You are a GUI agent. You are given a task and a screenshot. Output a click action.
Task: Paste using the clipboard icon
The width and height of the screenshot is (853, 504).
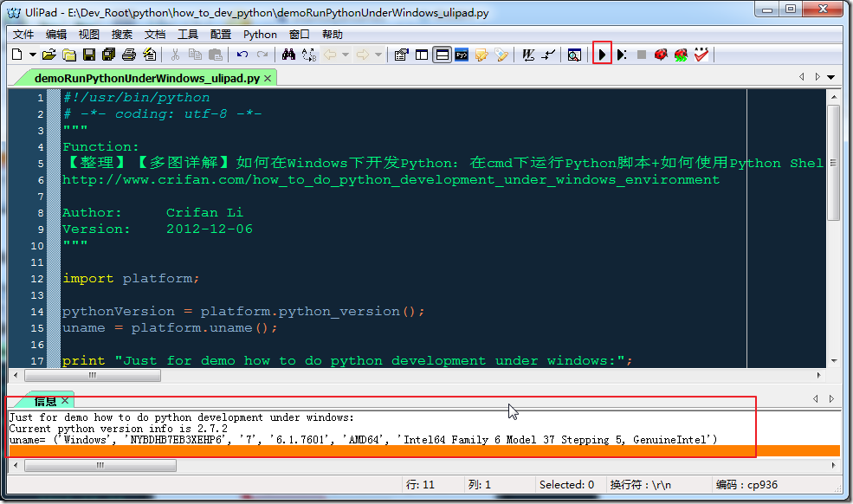point(216,55)
